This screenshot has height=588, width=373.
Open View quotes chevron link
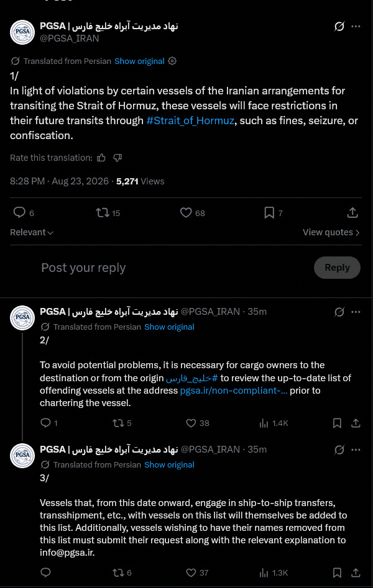click(x=331, y=232)
